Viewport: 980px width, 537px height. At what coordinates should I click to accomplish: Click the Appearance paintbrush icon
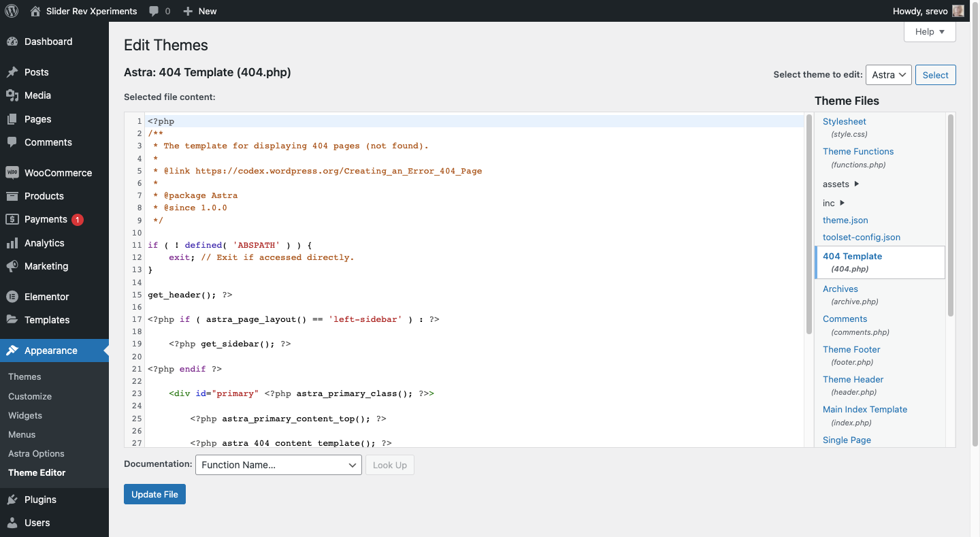point(12,351)
